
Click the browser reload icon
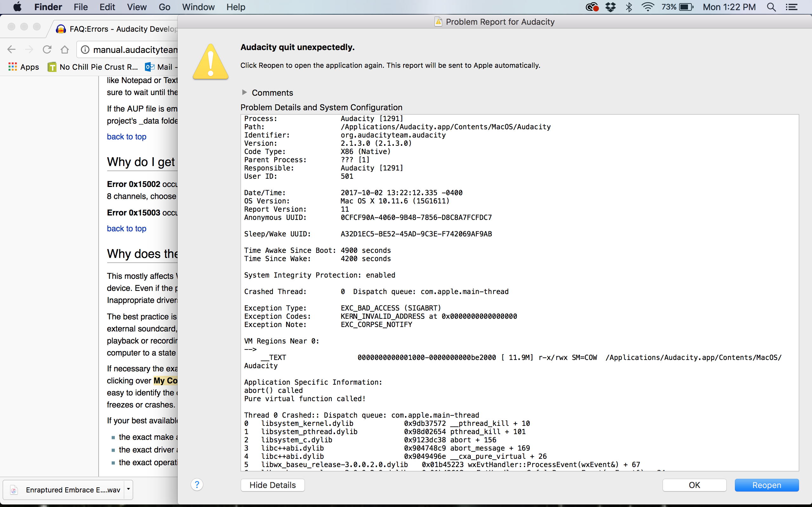pos(47,50)
